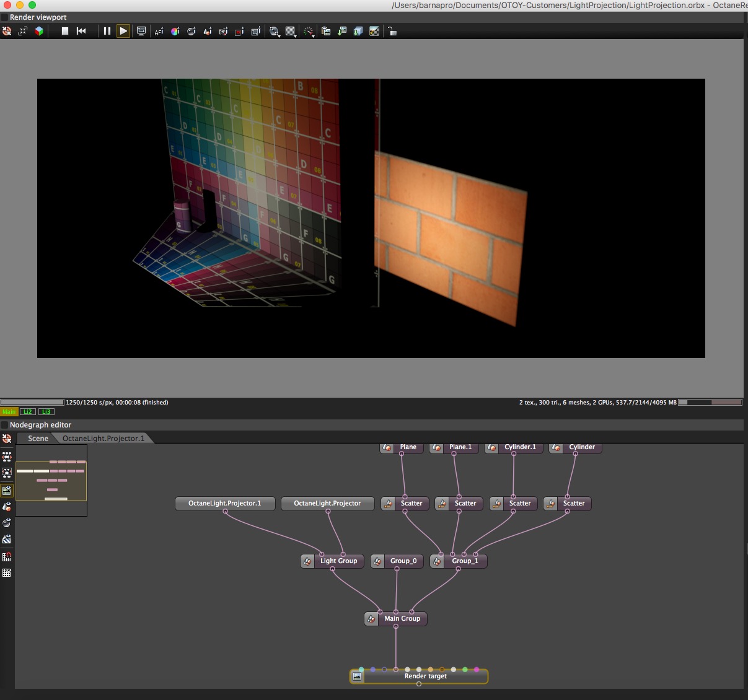Click the monitor real-time display icon
This screenshot has width=748, height=700.
(x=141, y=31)
